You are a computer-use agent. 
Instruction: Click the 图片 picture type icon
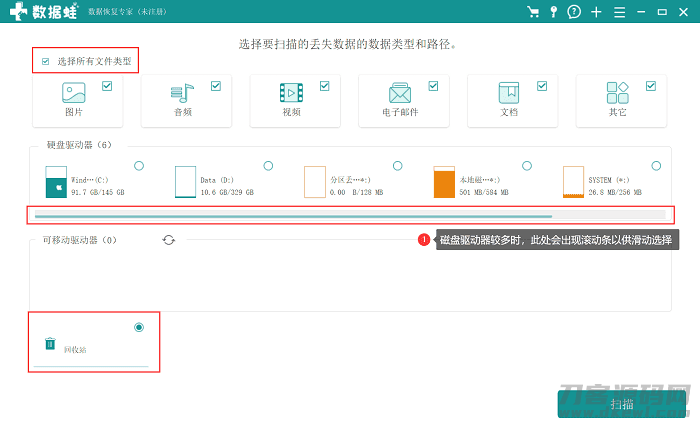[74, 92]
